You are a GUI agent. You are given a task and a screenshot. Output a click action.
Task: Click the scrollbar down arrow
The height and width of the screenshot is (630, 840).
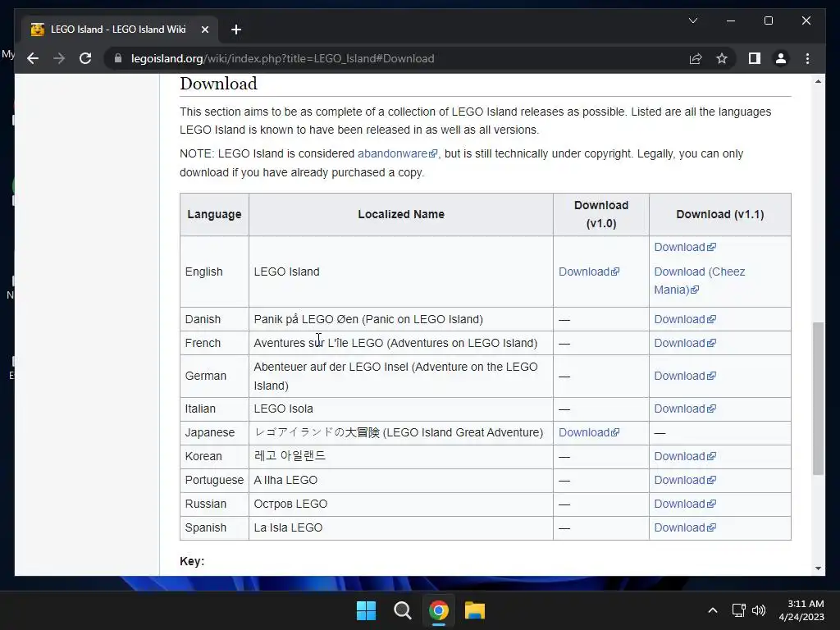click(818, 568)
